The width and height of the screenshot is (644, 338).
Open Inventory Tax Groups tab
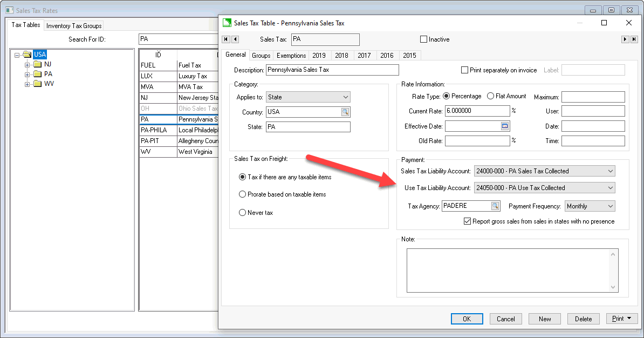(x=74, y=26)
